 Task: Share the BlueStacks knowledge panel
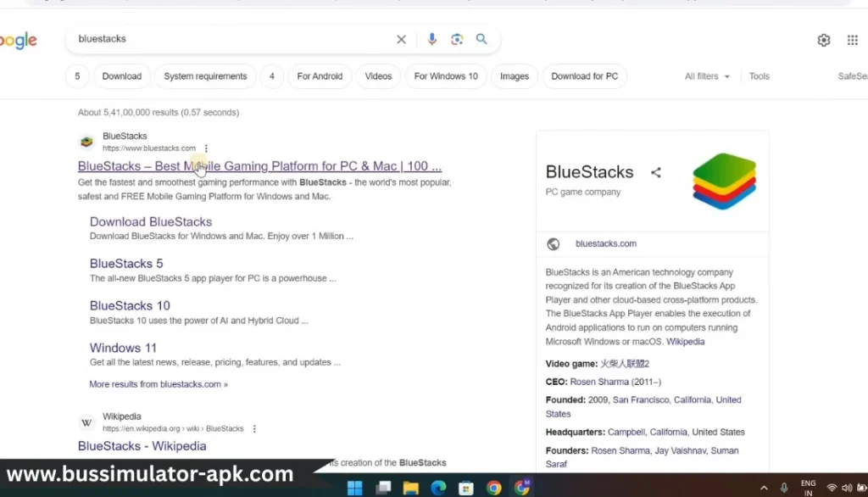pyautogui.click(x=655, y=172)
